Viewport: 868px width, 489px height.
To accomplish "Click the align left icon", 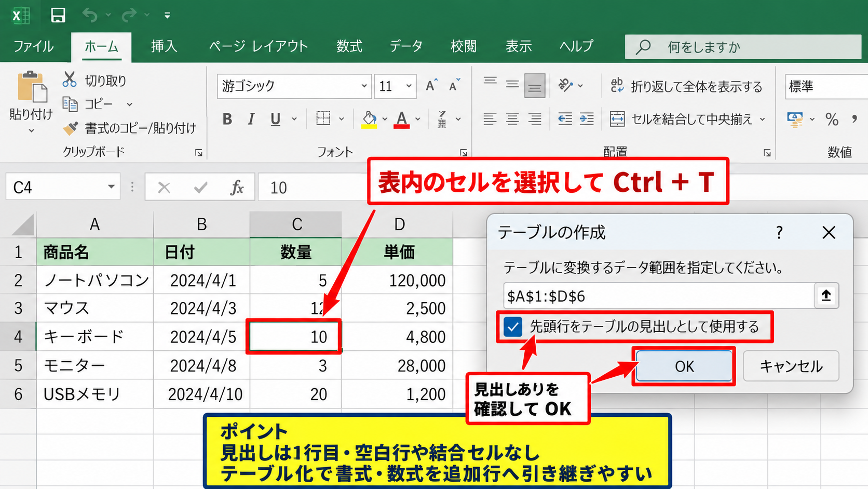I will pyautogui.click(x=490, y=119).
